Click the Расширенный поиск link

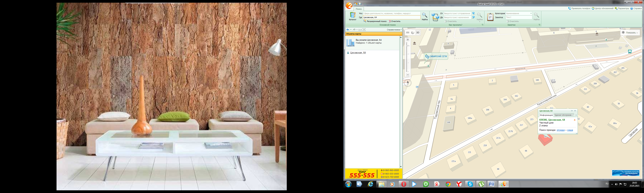[376, 21]
